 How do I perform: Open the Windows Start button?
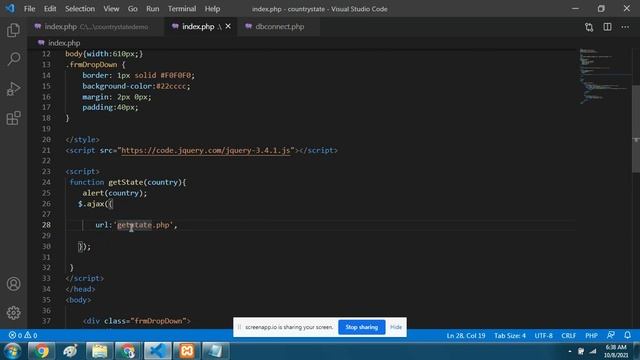coord(12,351)
